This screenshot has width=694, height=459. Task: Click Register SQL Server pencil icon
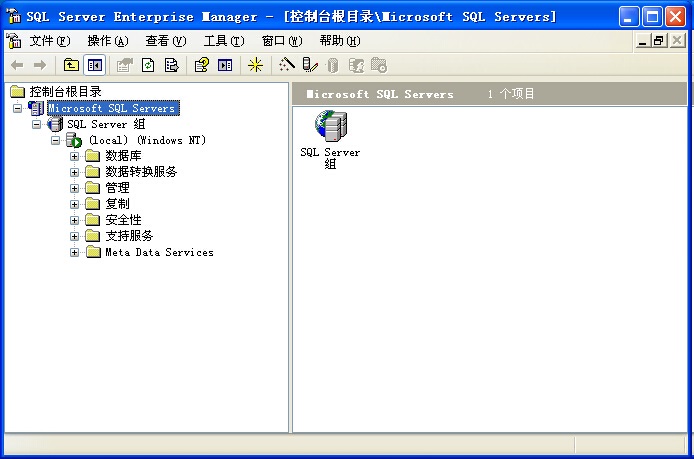pos(310,65)
